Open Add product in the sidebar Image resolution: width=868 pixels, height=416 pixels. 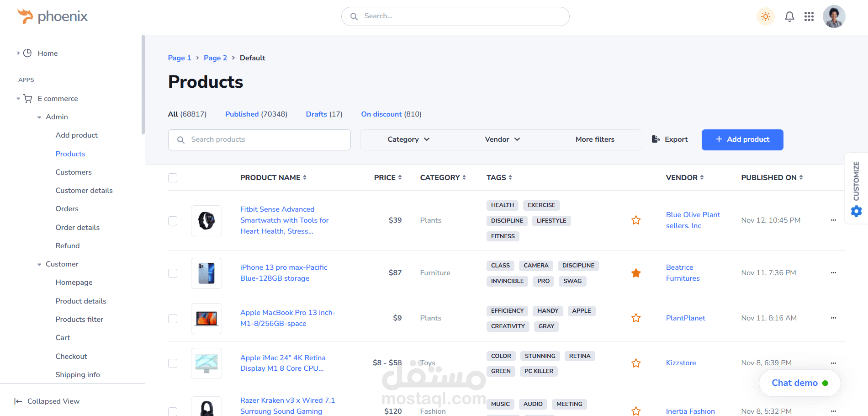click(77, 135)
